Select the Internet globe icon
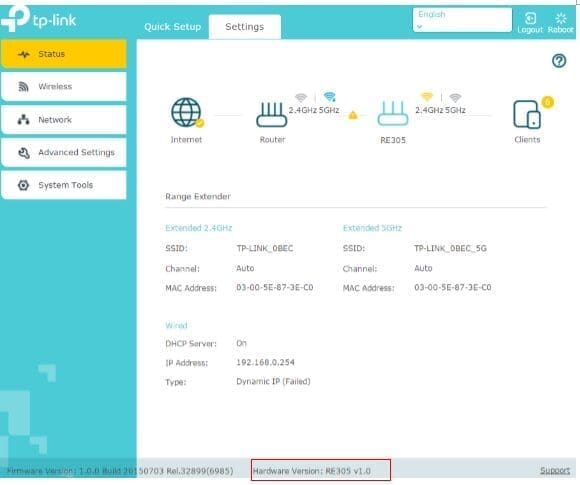The width and height of the screenshot is (580, 485). click(187, 112)
